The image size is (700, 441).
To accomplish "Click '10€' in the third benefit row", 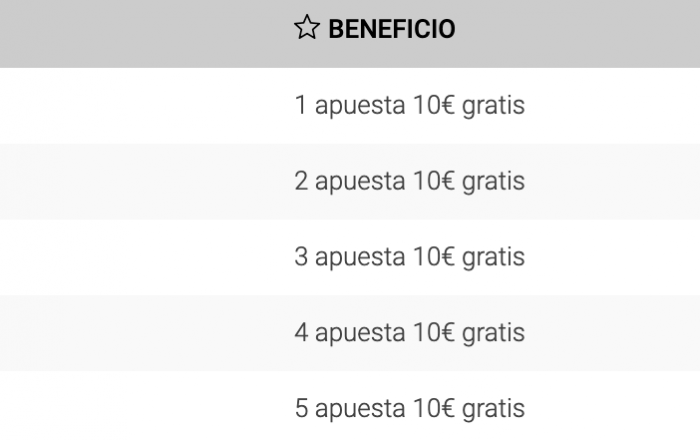I will pos(434,257).
